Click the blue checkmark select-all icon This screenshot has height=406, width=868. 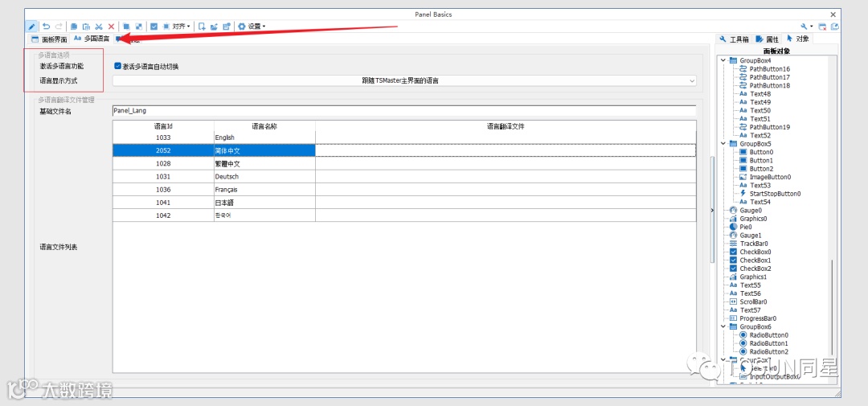[154, 26]
